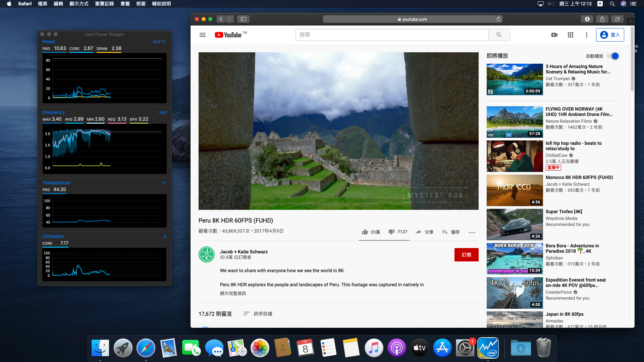Click the YouTube search magnifier button
The image size is (644, 362).
[499, 35]
